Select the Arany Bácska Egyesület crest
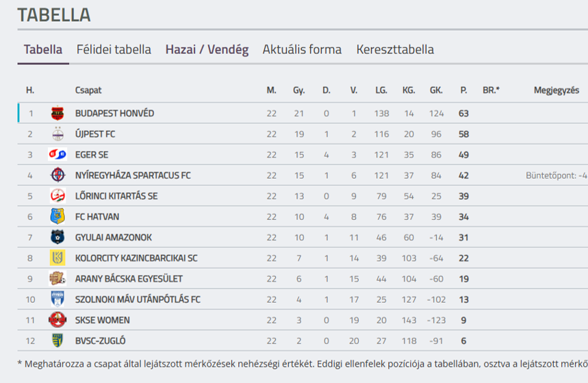588x383 pixels. [57, 279]
